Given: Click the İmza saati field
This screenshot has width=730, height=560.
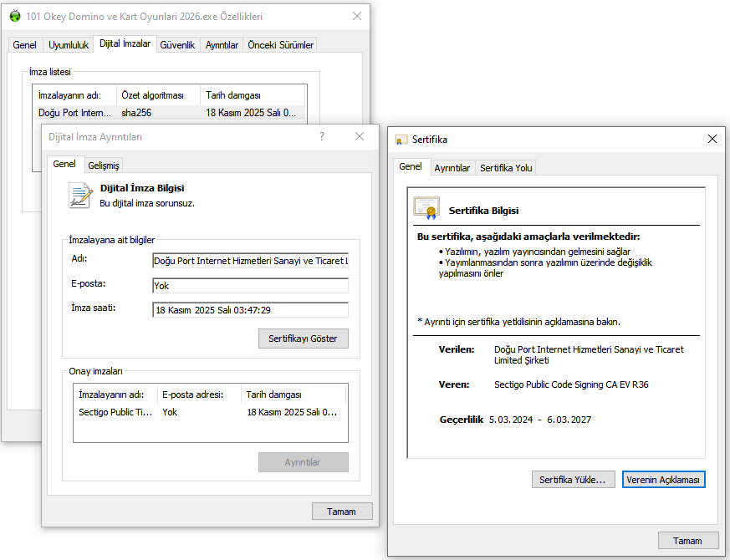Looking at the screenshot, I should pyautogui.click(x=249, y=309).
